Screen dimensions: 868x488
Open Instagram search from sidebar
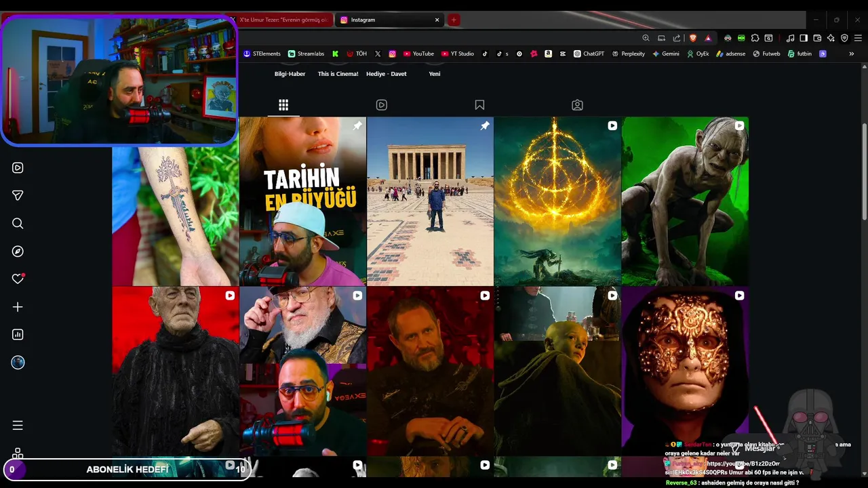click(18, 223)
